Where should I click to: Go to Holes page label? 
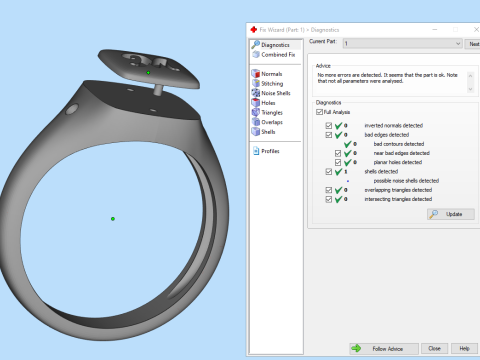268,103
